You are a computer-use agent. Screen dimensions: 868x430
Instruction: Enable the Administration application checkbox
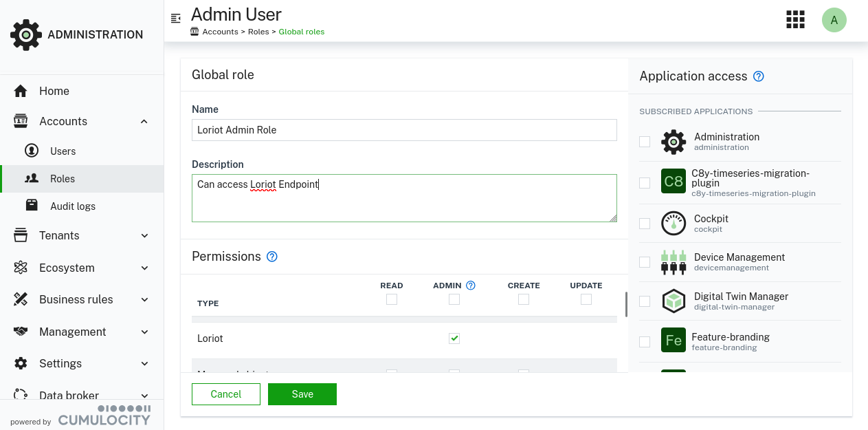click(x=645, y=142)
